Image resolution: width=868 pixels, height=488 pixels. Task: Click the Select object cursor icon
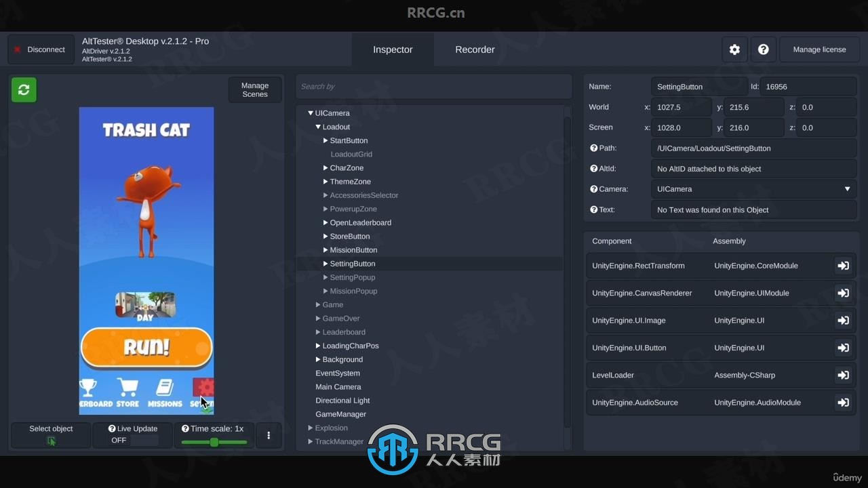(51, 441)
